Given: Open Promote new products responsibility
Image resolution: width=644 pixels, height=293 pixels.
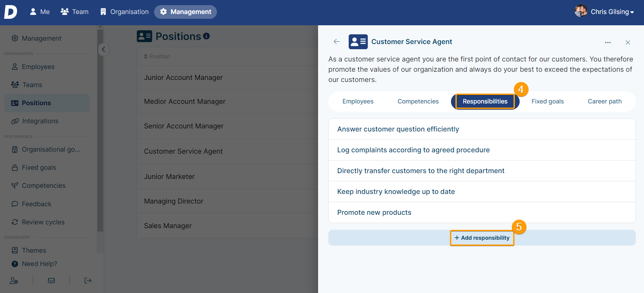Looking at the screenshot, I should (482, 213).
